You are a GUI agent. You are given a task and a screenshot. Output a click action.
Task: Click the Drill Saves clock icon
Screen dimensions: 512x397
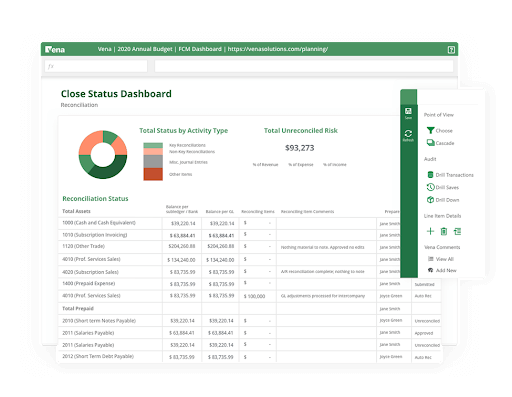tap(430, 187)
